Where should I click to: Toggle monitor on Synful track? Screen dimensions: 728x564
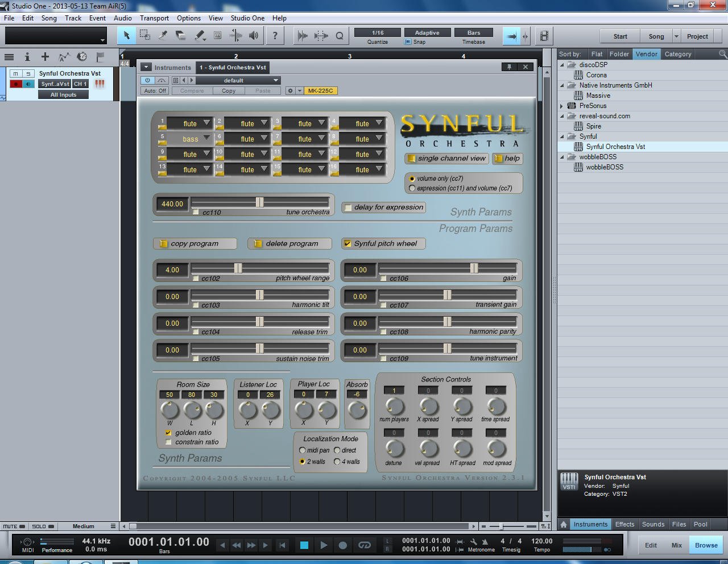point(28,84)
